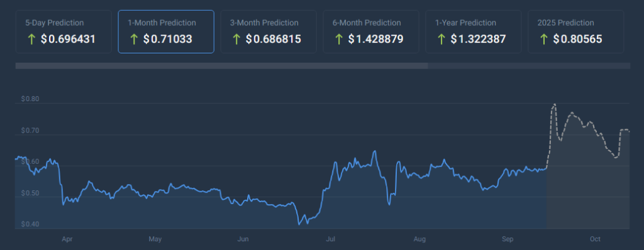Screen dimensions: 644x250
Task: Click the Jul label on chart axis
Action: (x=330, y=239)
